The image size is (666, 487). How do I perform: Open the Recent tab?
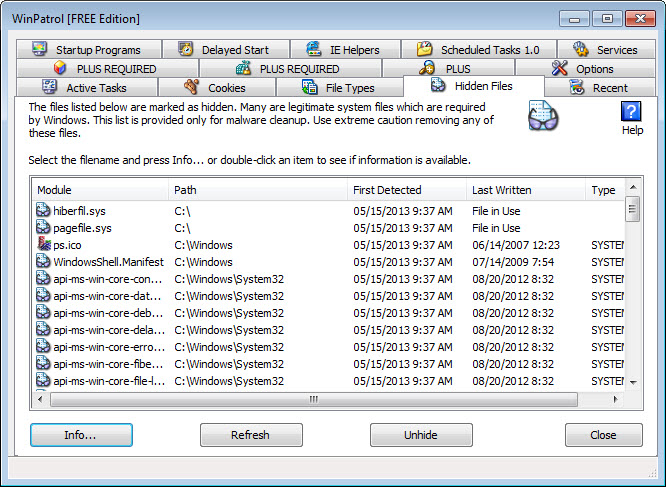[x=600, y=87]
